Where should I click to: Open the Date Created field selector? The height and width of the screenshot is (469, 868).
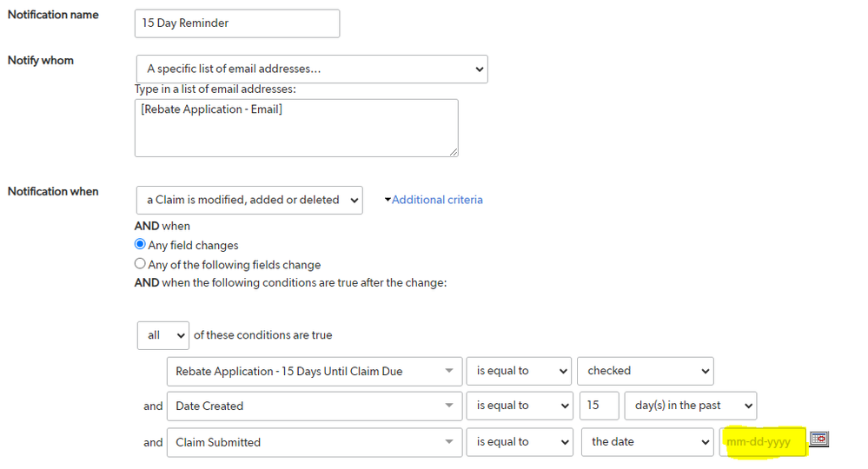point(315,406)
